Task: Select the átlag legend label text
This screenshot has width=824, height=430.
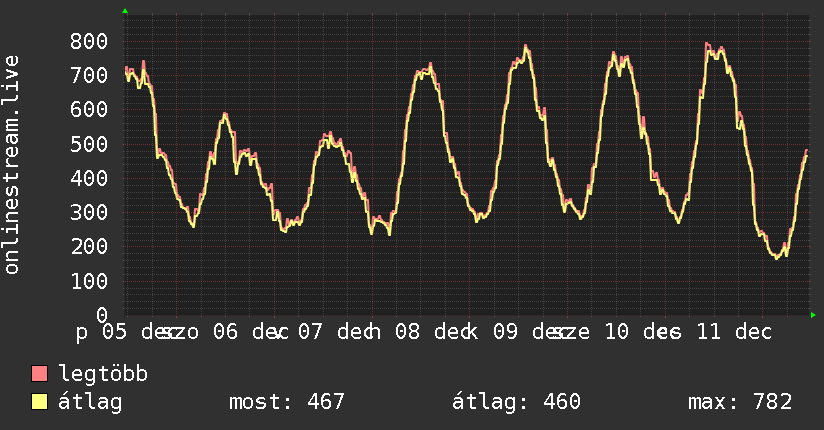Action: [90, 402]
